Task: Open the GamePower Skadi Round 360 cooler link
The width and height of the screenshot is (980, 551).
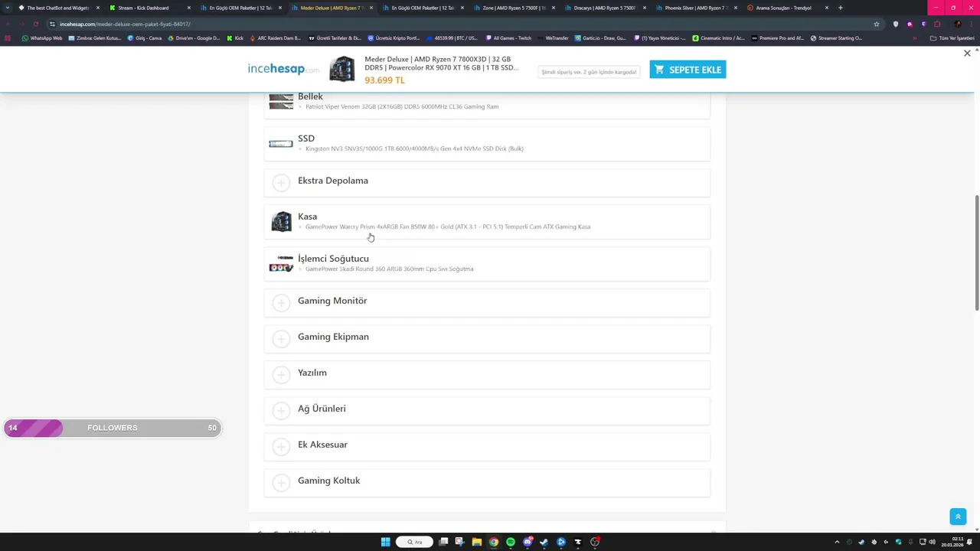Action: 389,269
